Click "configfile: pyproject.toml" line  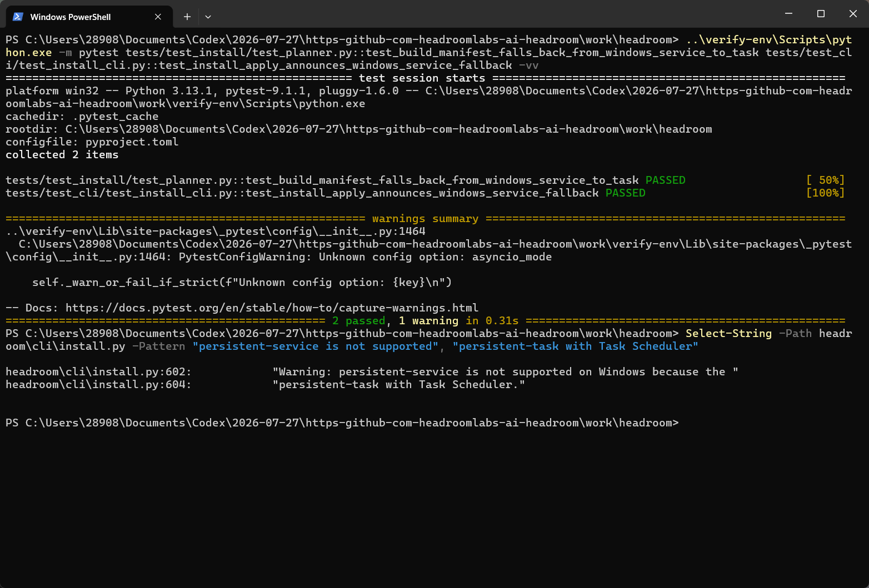92,142
